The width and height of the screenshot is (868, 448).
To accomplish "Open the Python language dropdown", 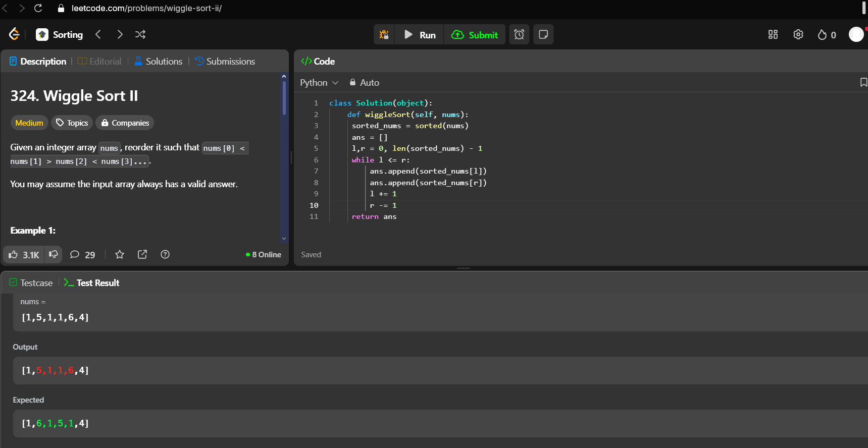I will click(319, 82).
